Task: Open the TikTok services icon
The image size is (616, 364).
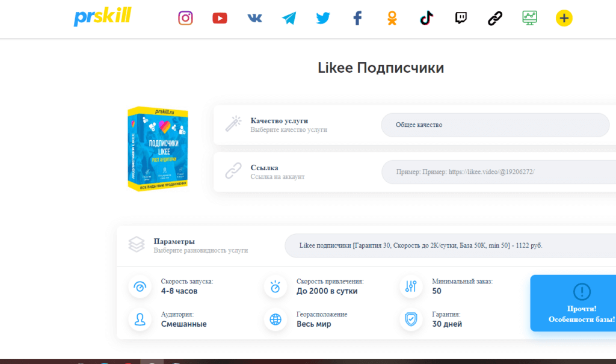Action: (x=427, y=19)
